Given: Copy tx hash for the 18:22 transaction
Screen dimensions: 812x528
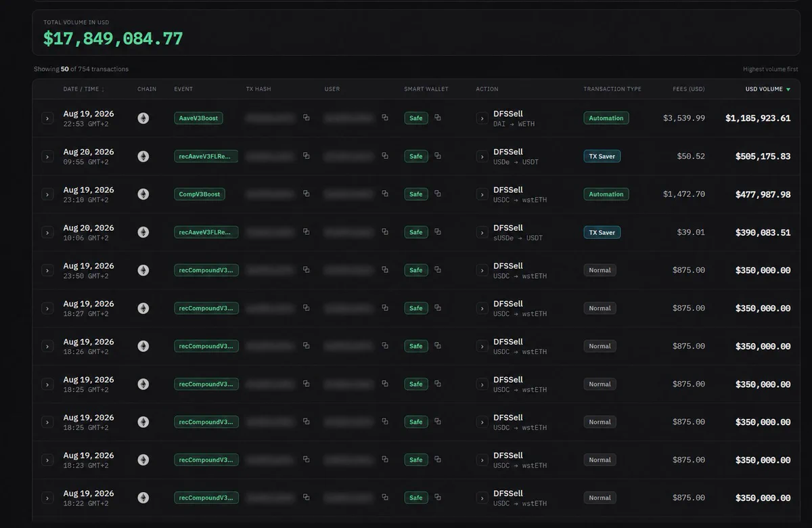Looking at the screenshot, I should [x=306, y=497].
